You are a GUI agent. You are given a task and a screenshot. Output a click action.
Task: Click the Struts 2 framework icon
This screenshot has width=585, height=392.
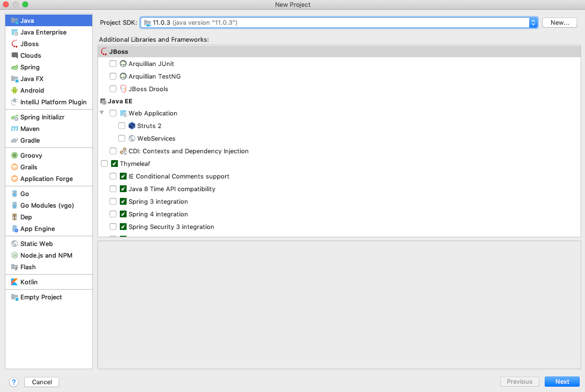tap(132, 126)
